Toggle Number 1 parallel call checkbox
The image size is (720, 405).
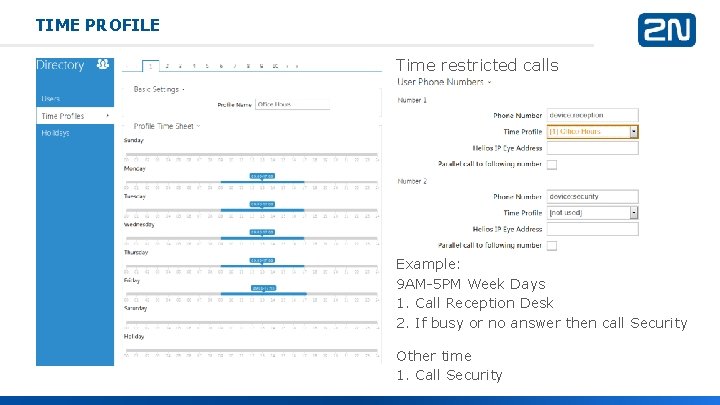552,164
